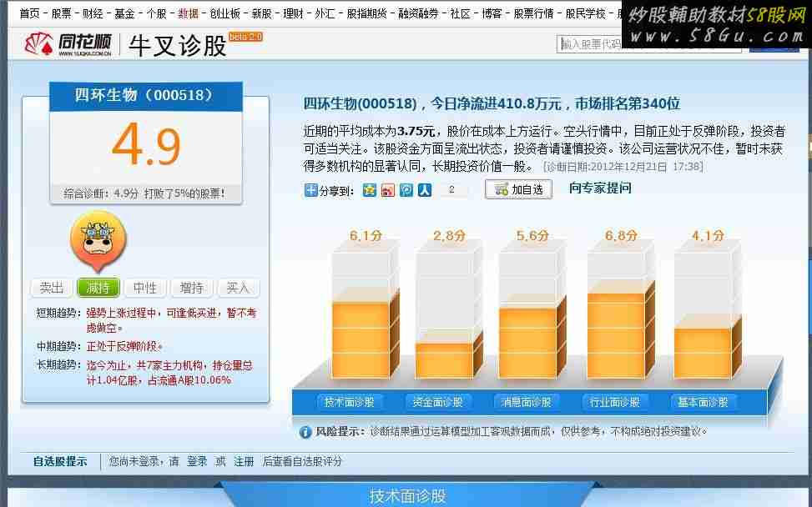Open 基金 in top navigation
Screen dimensions: 812x507
(124, 14)
